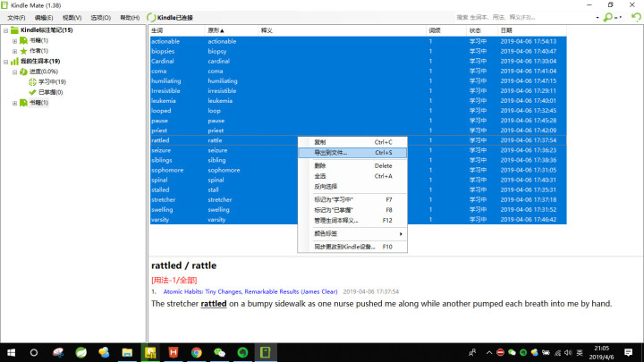644x362 pixels.
Task: Show hidden tray icons chevron
Action: point(488,352)
